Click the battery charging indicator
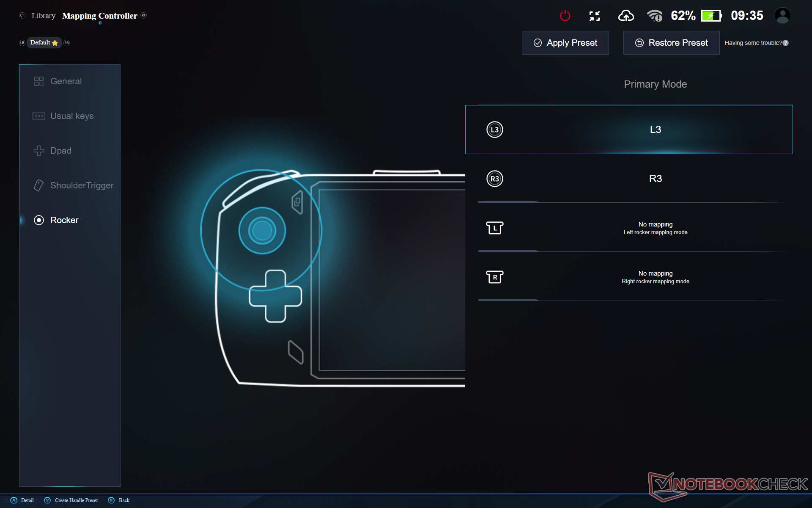Screen dimensions: 812x508 point(711,16)
